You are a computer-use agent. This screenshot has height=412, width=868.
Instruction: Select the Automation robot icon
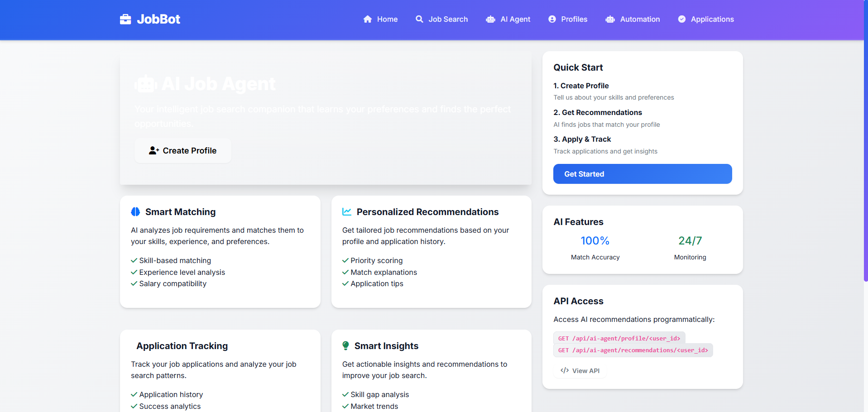point(610,19)
